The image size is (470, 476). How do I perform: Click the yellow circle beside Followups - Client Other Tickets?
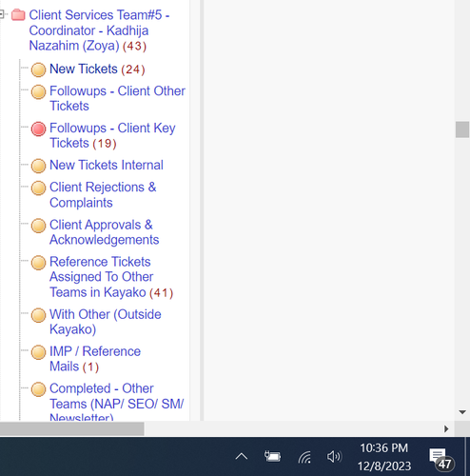38,91
